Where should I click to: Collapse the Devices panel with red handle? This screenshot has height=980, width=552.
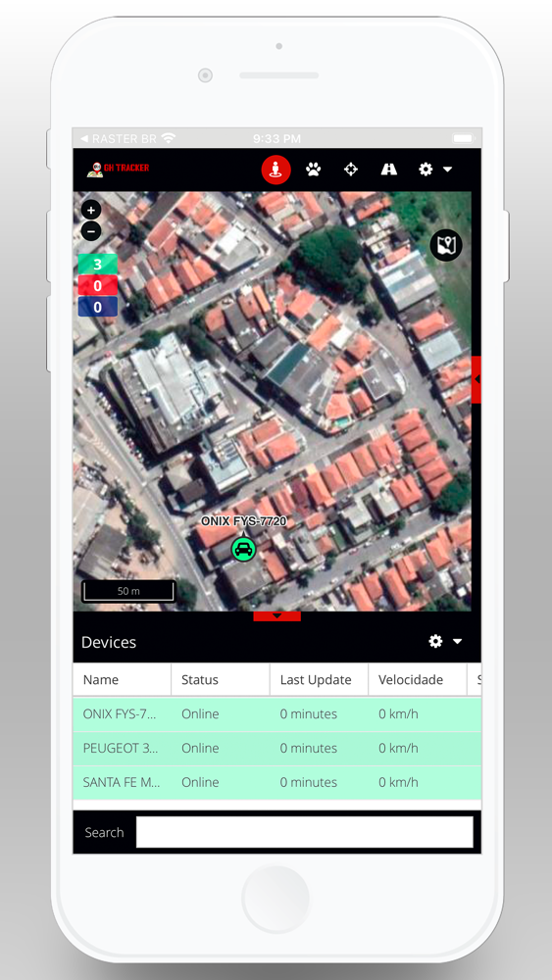click(276, 616)
